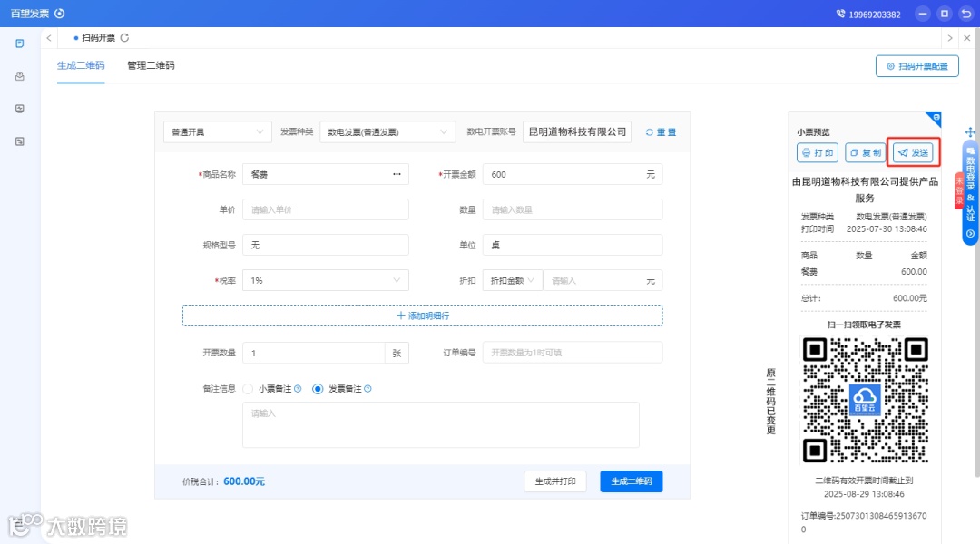Open the 税率 1% dropdown

(x=326, y=280)
